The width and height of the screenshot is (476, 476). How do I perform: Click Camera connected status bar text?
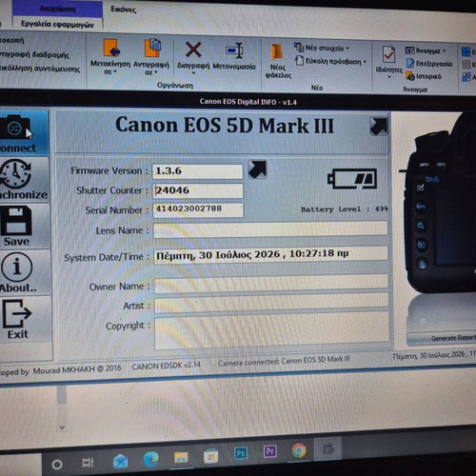pyautogui.click(x=284, y=361)
